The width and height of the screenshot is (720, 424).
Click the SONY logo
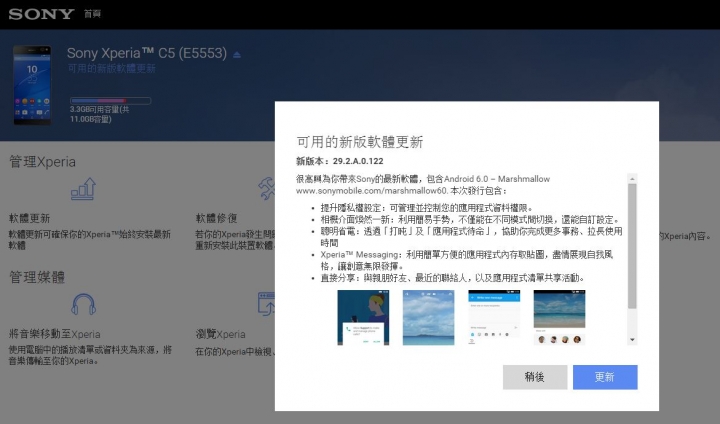click(x=41, y=14)
